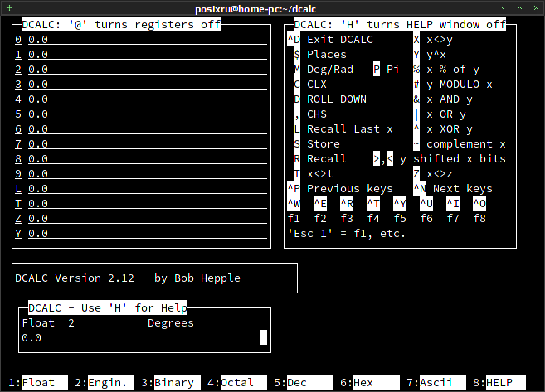Screen dimensions: 545x392
Task: Click the X key for x<>y
Action: pos(416,40)
